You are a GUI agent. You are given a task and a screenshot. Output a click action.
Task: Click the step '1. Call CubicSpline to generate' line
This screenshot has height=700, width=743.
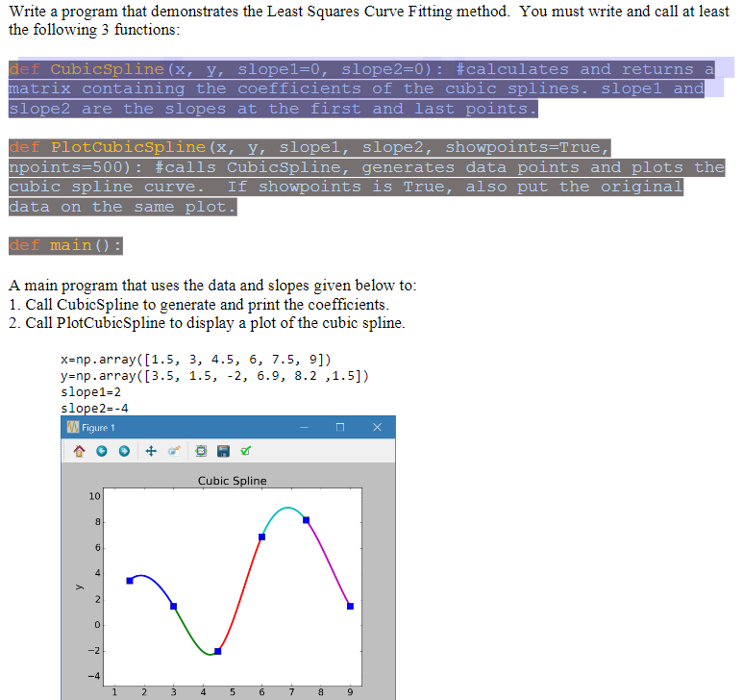(199, 304)
